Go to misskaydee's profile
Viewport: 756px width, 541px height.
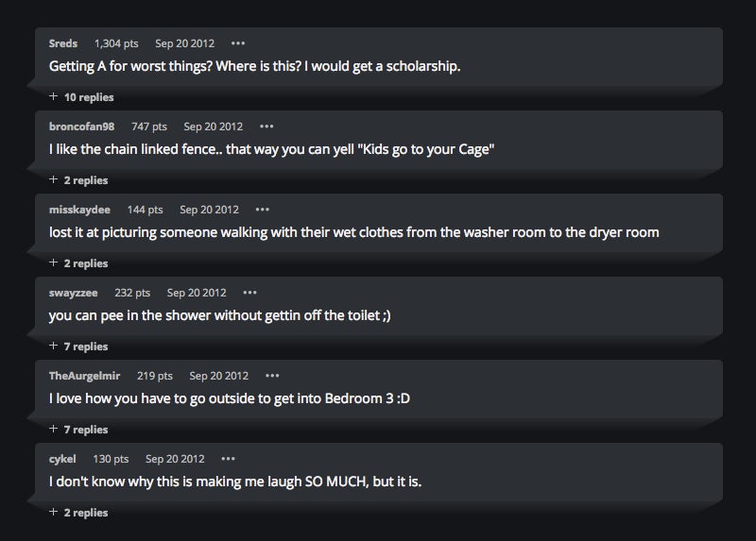[x=80, y=210]
